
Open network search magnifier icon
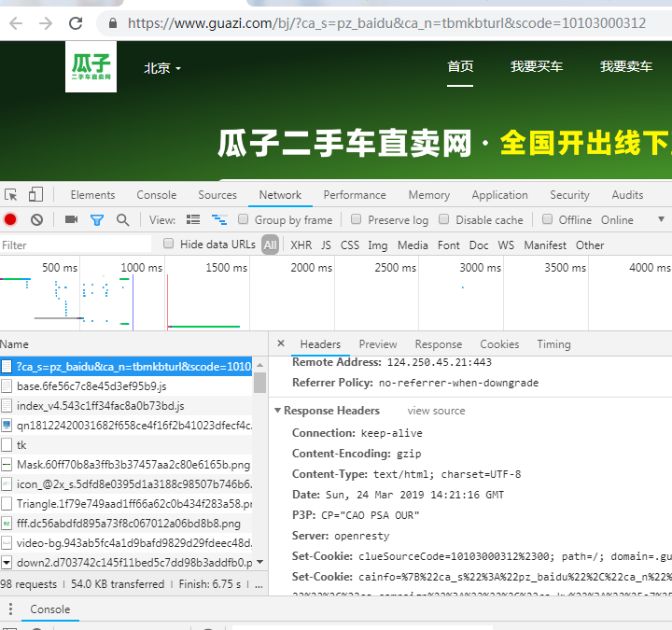[x=122, y=220]
